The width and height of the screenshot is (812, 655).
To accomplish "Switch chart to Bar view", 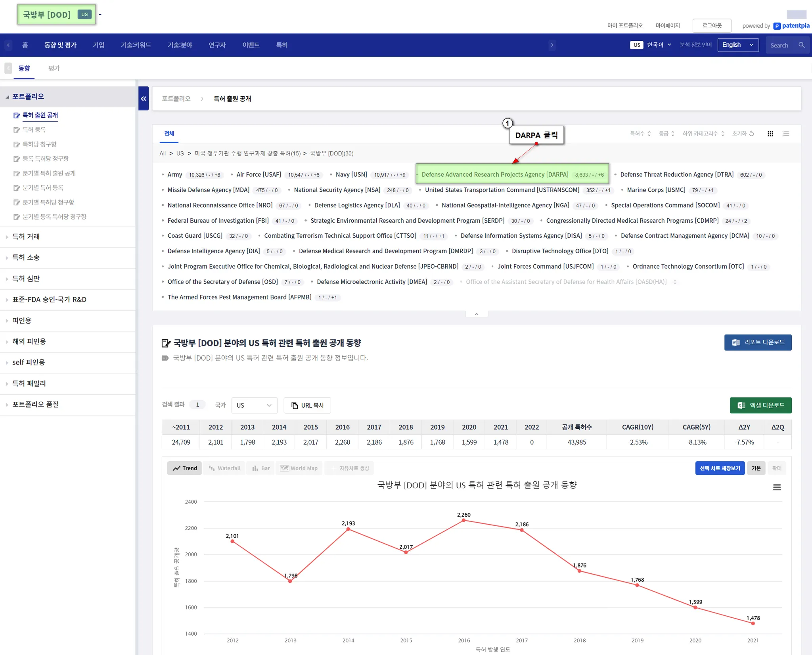I will pos(261,468).
